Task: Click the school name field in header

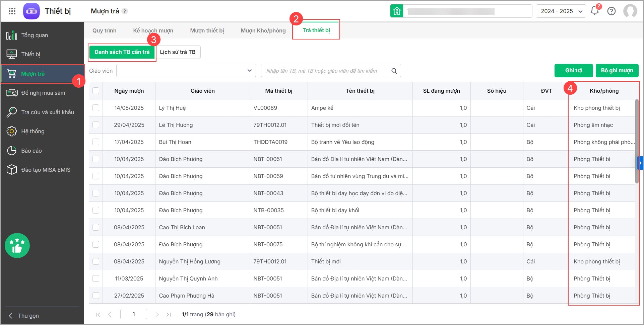Action: pos(467,11)
